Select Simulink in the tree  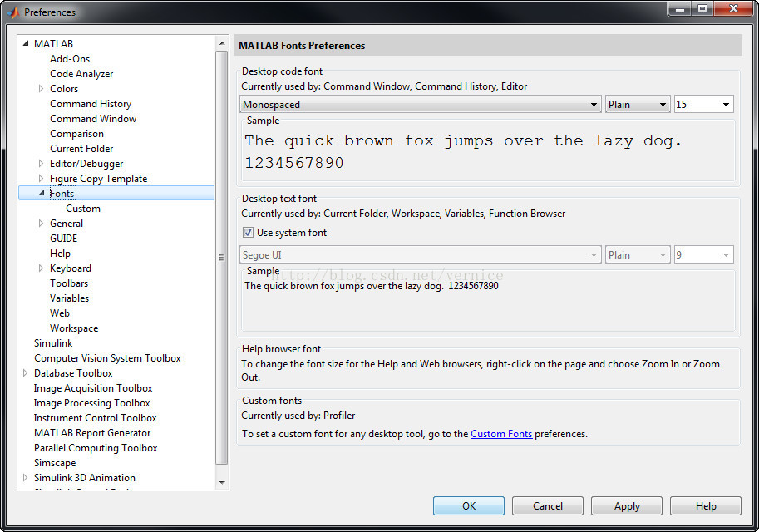tap(53, 343)
